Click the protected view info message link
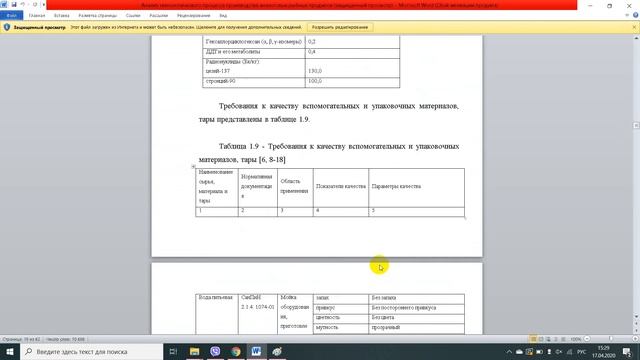 pos(186,27)
